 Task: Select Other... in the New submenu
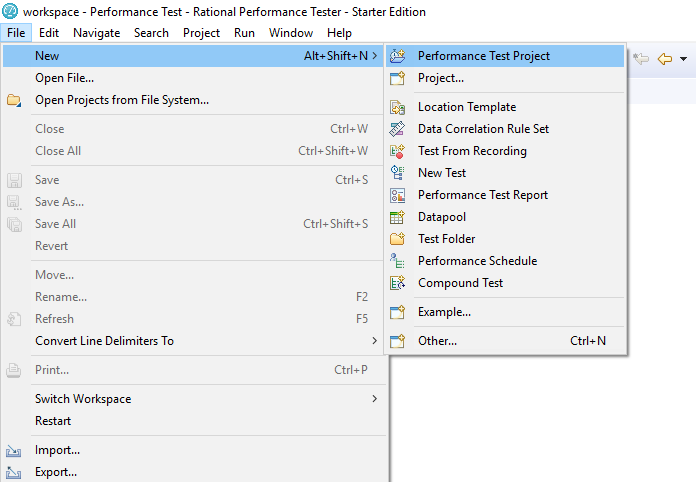[x=437, y=341]
